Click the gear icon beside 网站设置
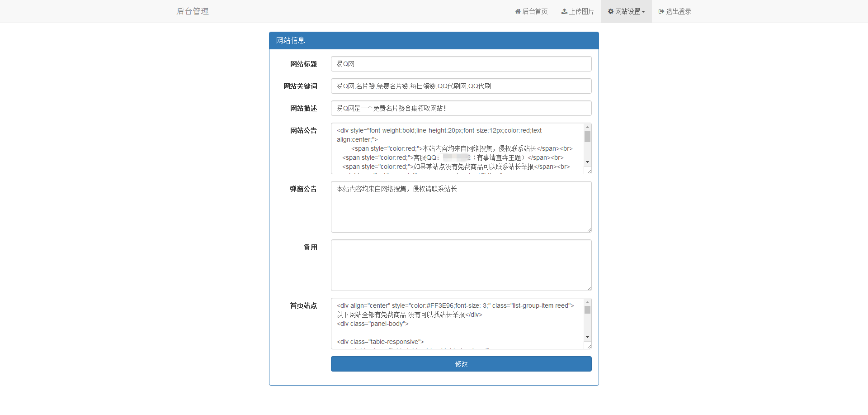 coord(611,11)
